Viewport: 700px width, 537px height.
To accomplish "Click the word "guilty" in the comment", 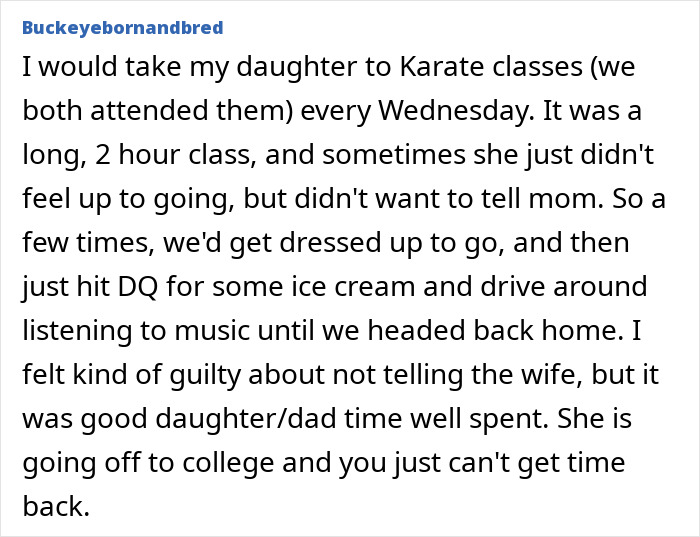I will point(194,376).
